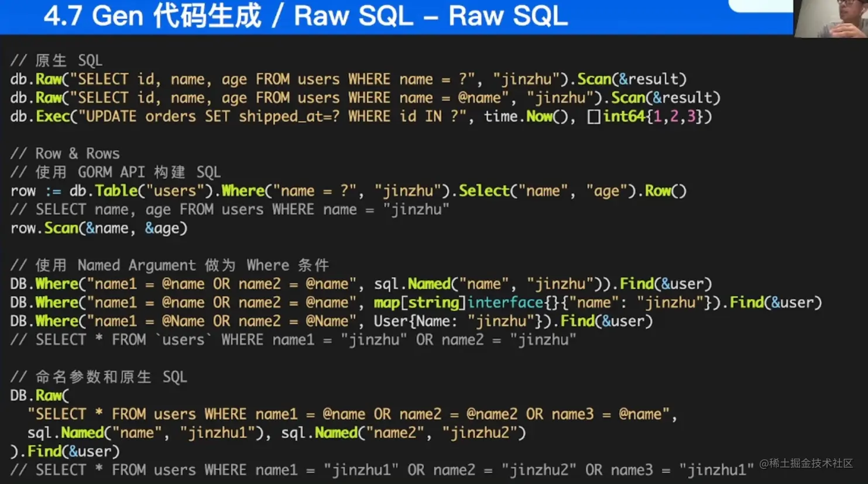Click the presenter webcam thumbnail
The image size is (868, 484).
831,19
